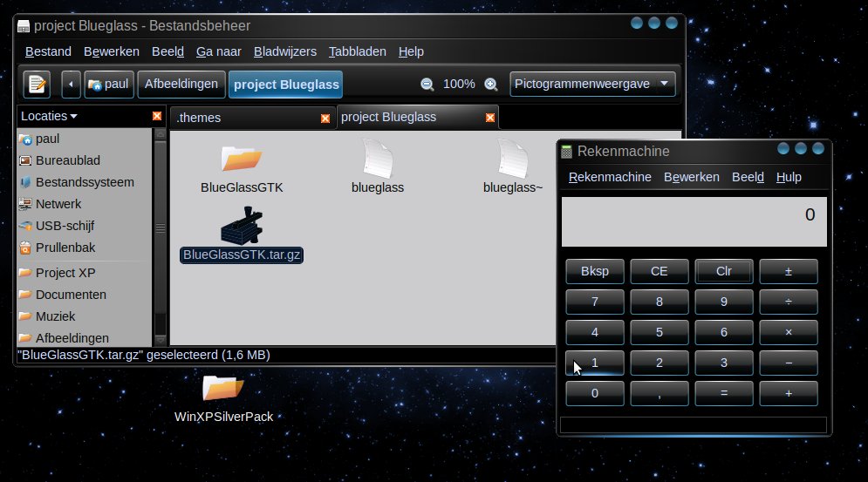Click the 100% zoom level label
868x482 pixels.
click(459, 85)
